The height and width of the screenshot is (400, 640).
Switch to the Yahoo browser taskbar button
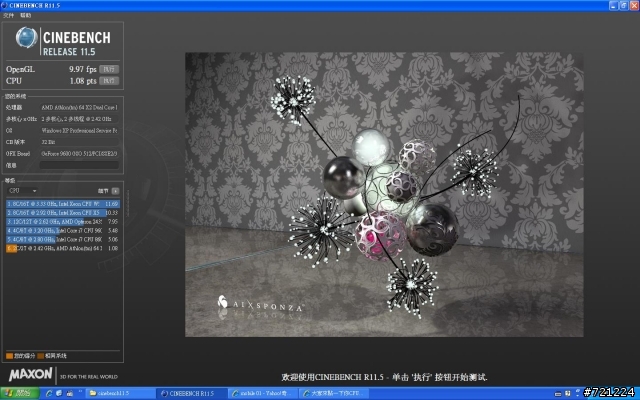pos(263,393)
